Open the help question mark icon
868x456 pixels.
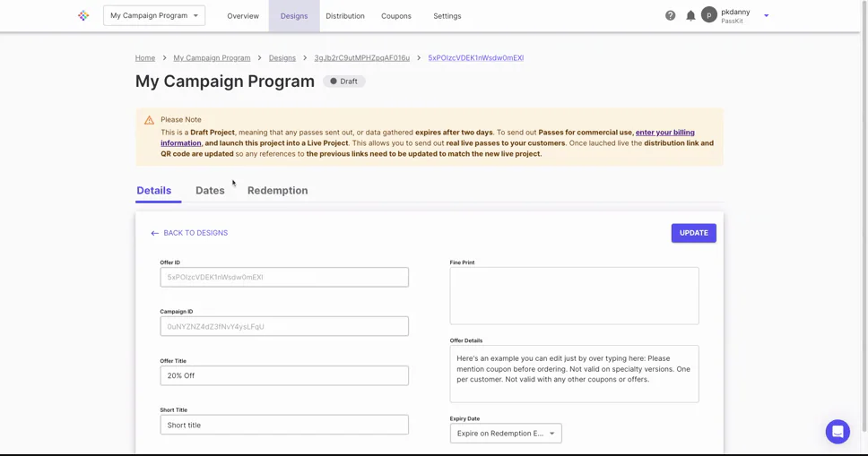(x=670, y=15)
